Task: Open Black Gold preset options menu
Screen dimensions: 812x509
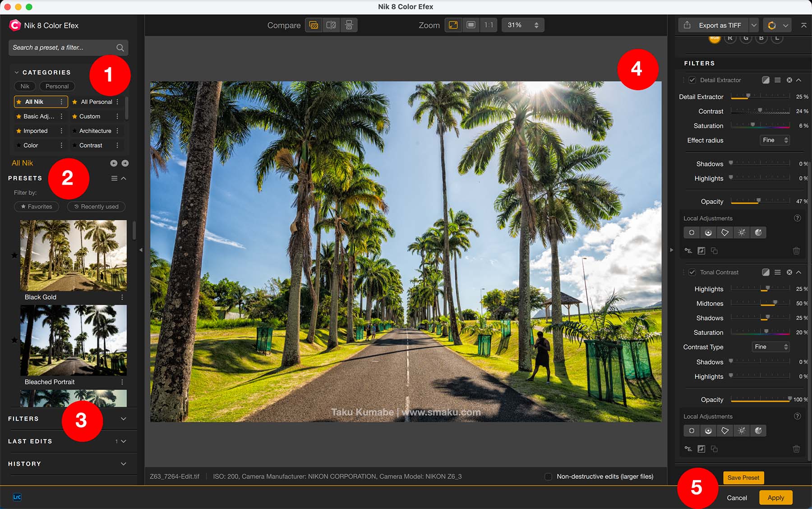Action: (x=122, y=297)
